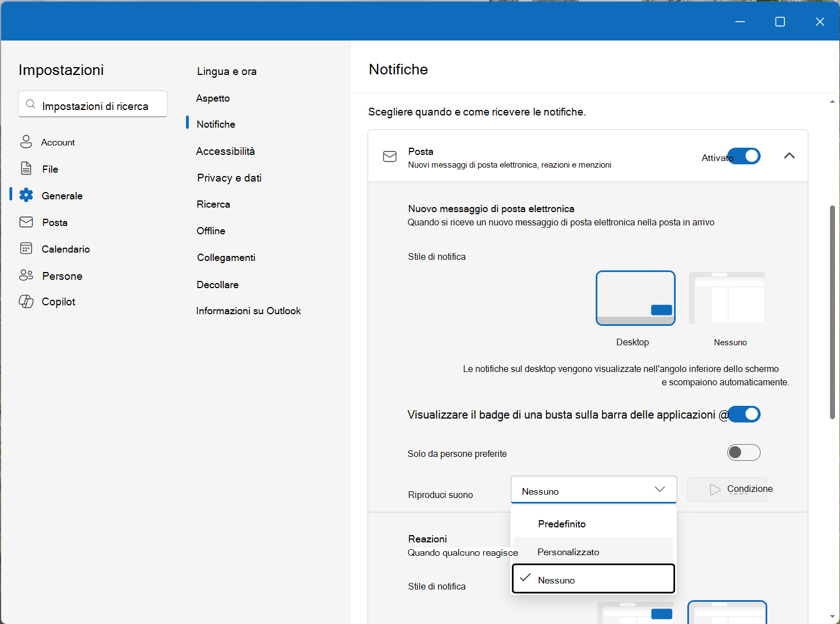Viewport: 840px width, 624px height.
Task: Close the Riproduci suono Nessuno dropdown
Action: [x=593, y=490]
